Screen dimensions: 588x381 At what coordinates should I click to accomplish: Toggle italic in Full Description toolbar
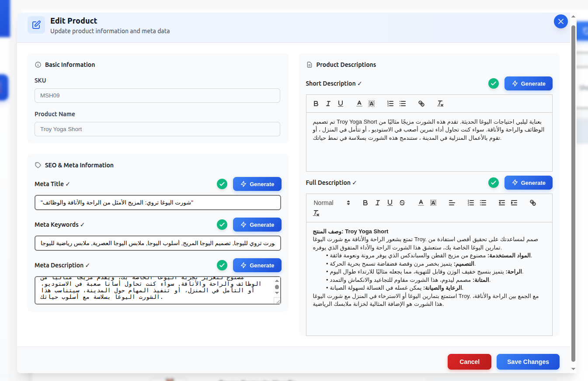378,203
